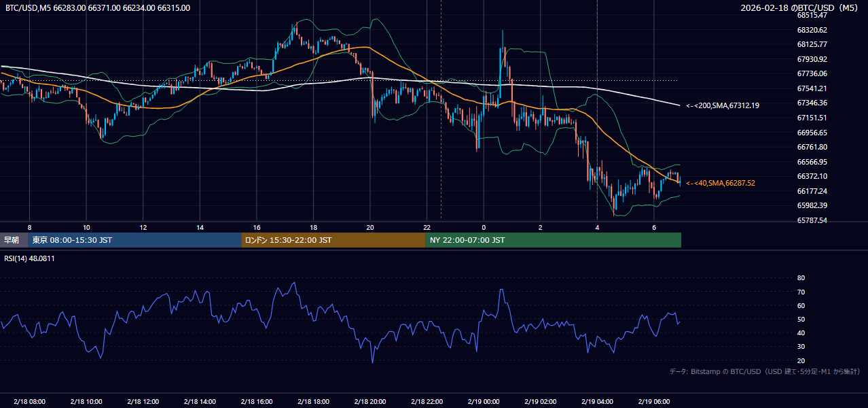Click the RSI(14) 48.0811 indicator label
The image size is (868, 408).
coord(30,258)
